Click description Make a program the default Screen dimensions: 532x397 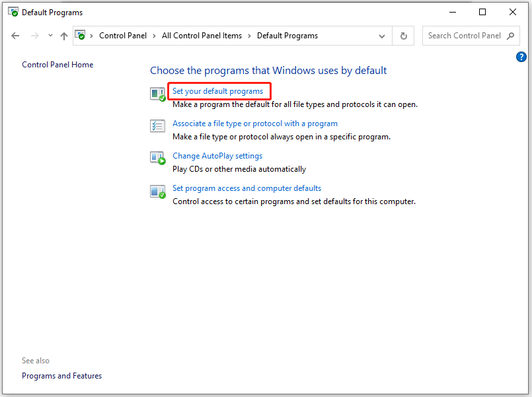pos(295,104)
